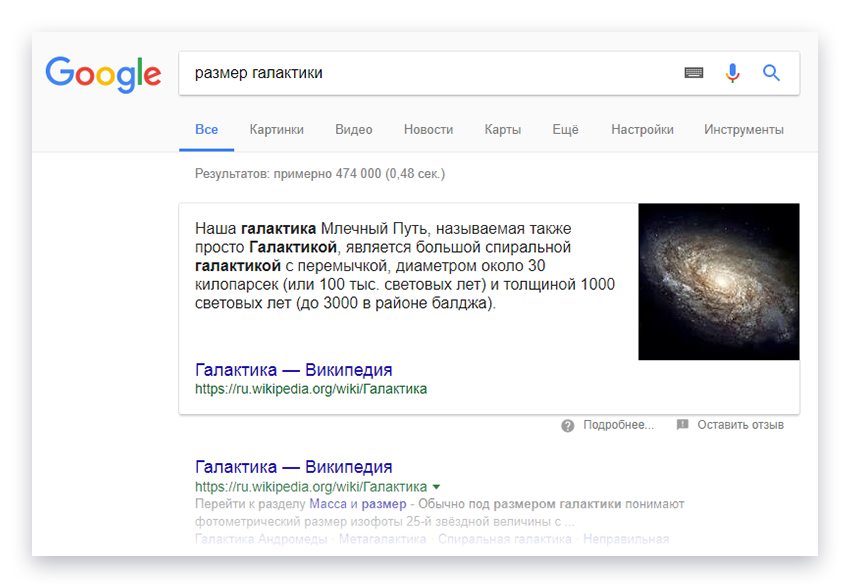Open the Инструменты options
The width and height of the screenshot is (850, 588).
(744, 130)
